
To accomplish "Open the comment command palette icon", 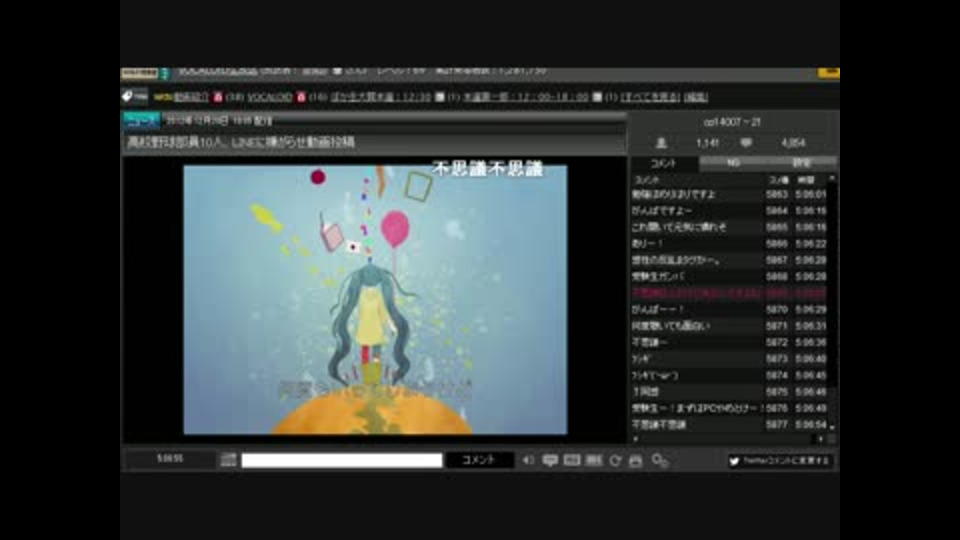I will pos(228,460).
